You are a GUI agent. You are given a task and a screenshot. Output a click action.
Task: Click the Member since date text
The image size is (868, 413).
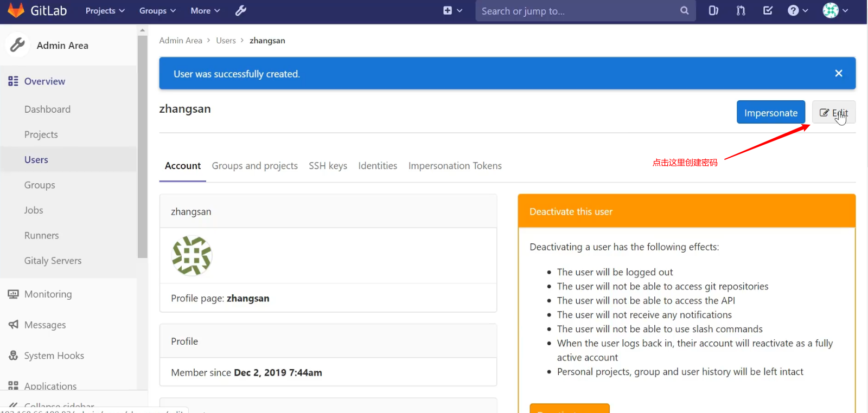278,372
